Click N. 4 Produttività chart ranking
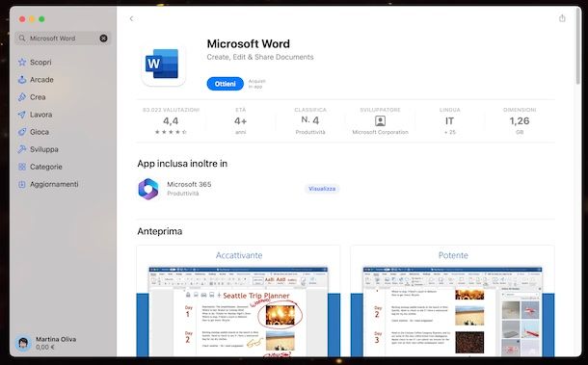This screenshot has width=588, height=365. (310, 120)
